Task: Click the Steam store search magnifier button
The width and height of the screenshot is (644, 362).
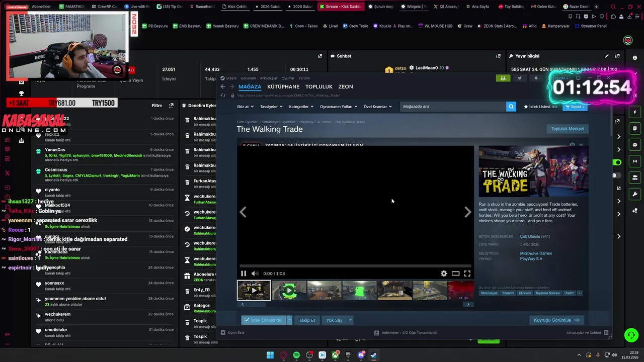Action: coord(511,107)
